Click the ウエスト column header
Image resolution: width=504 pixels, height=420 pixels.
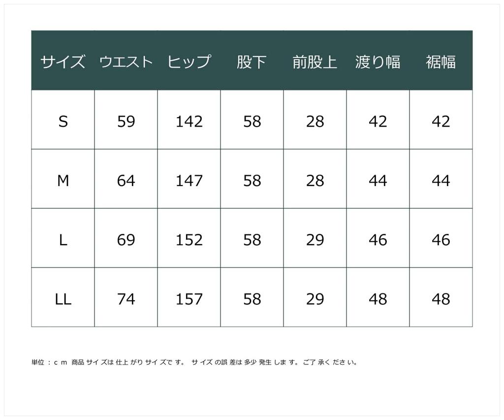126,62
